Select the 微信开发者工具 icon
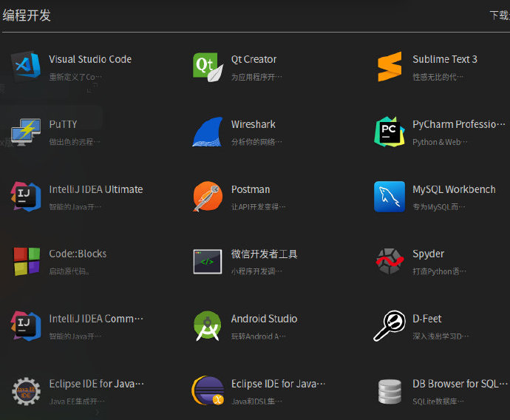The height and width of the screenshot is (420, 510). (208, 262)
